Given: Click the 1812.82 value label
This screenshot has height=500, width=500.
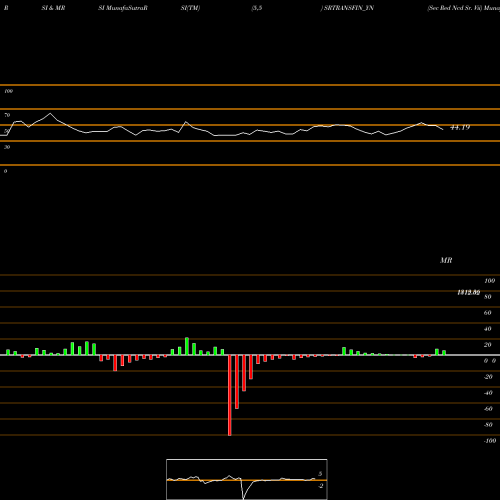Looking at the screenshot, I should pos(469,292).
